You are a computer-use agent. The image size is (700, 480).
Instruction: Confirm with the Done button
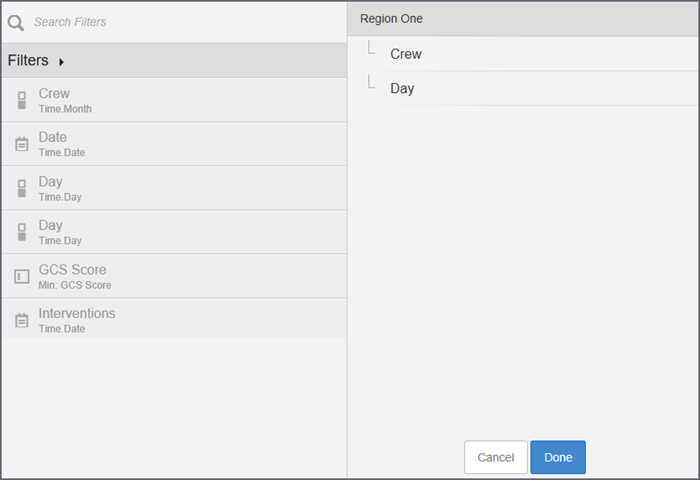(x=557, y=457)
